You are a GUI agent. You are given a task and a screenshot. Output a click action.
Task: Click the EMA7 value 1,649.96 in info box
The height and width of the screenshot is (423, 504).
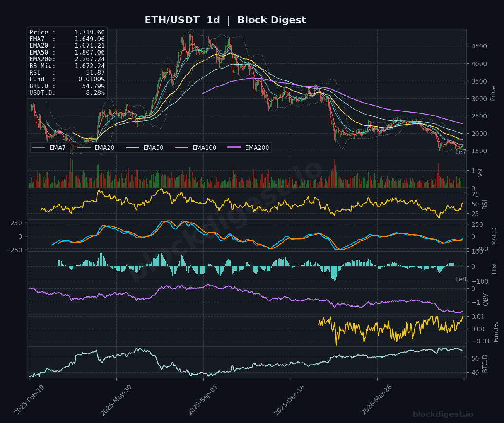point(90,39)
